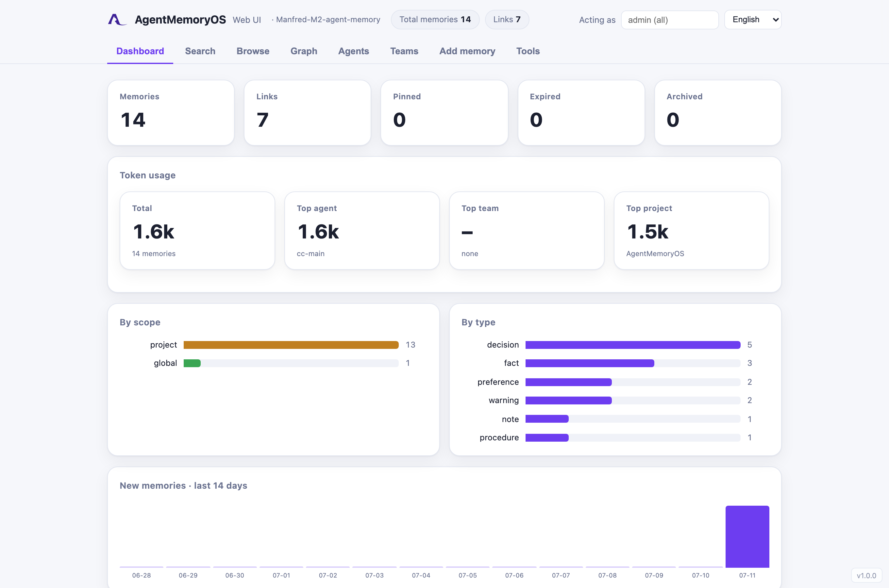Click the 07-11 purple chart bar
The width and height of the screenshot is (889, 588).
click(x=747, y=536)
